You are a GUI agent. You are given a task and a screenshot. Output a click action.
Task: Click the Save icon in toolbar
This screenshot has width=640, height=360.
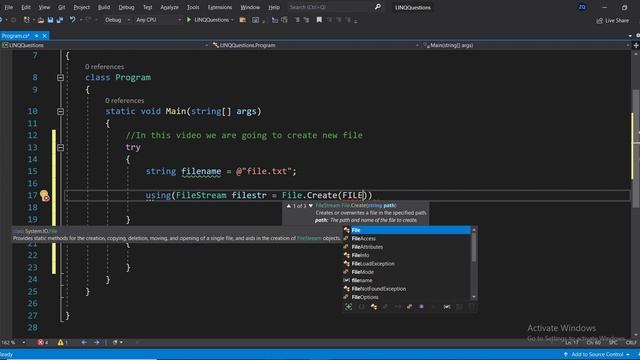click(51, 20)
